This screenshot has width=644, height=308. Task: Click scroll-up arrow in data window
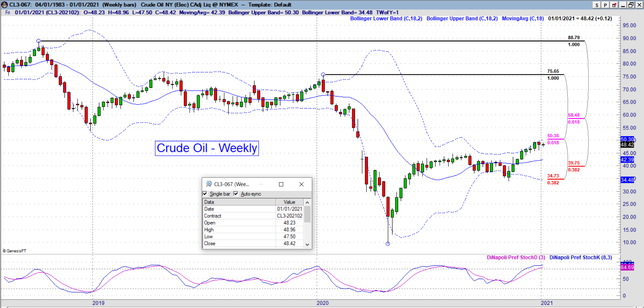(307, 202)
